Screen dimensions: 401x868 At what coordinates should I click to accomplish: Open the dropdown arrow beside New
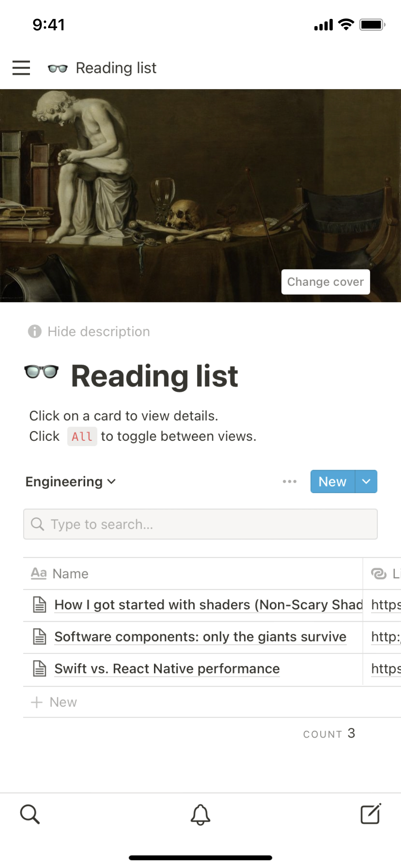[x=366, y=481]
